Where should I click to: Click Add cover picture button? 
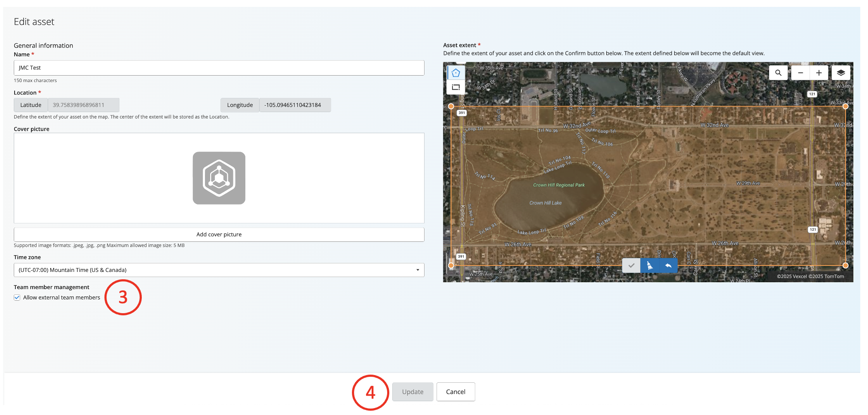click(x=219, y=235)
